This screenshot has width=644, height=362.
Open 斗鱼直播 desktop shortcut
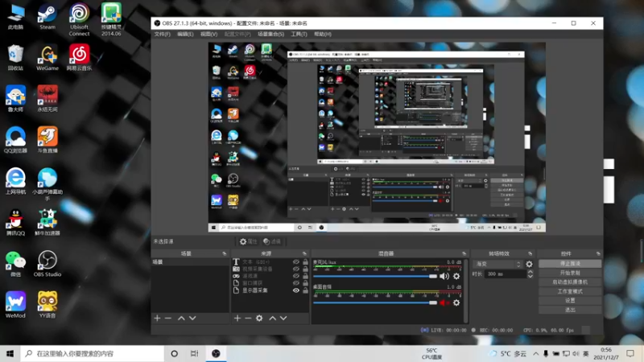[x=47, y=140]
